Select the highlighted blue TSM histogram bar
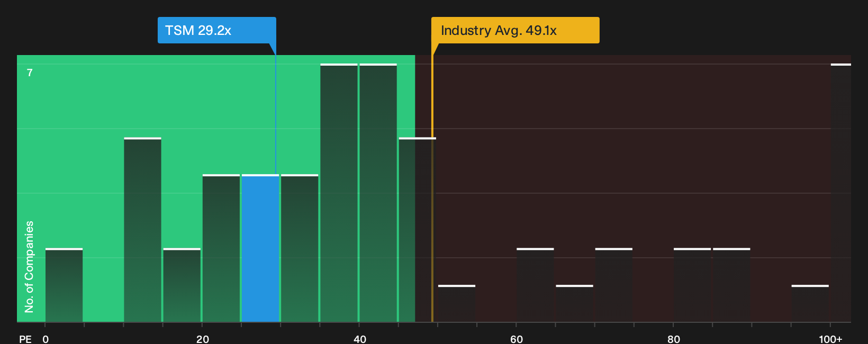 point(260,248)
